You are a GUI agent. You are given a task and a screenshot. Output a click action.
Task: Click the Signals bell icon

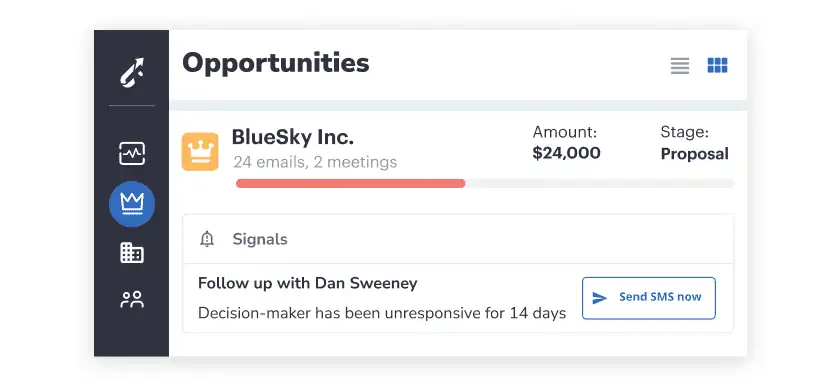[207, 239]
